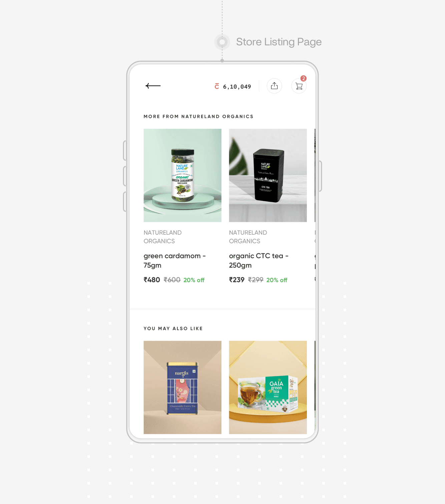The image size is (445, 504).
Task: Click the red cart badge showing 2
Action: (303, 78)
